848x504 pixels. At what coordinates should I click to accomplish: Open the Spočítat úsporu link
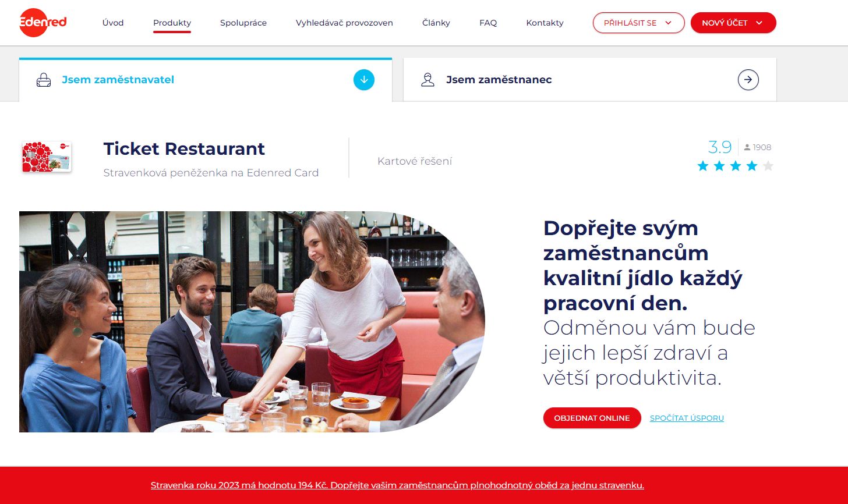pos(687,418)
